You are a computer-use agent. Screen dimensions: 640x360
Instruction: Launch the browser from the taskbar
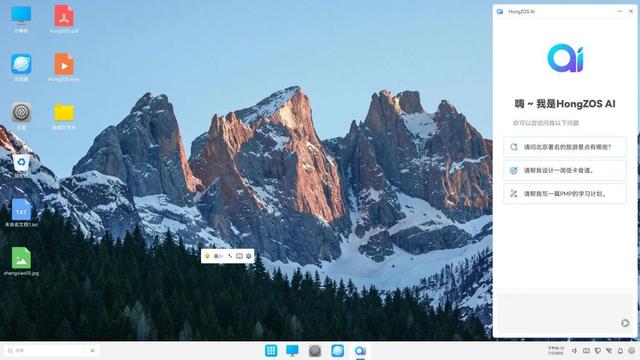[x=338, y=351]
